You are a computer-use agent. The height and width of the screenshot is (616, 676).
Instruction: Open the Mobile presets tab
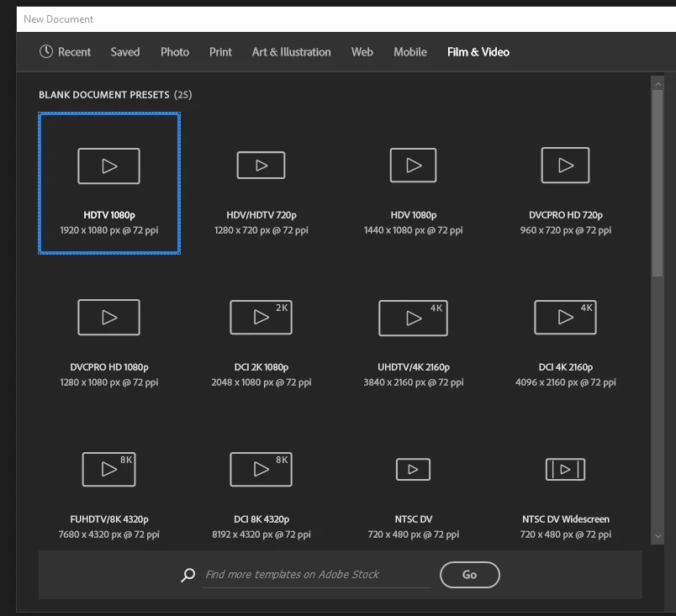point(410,52)
